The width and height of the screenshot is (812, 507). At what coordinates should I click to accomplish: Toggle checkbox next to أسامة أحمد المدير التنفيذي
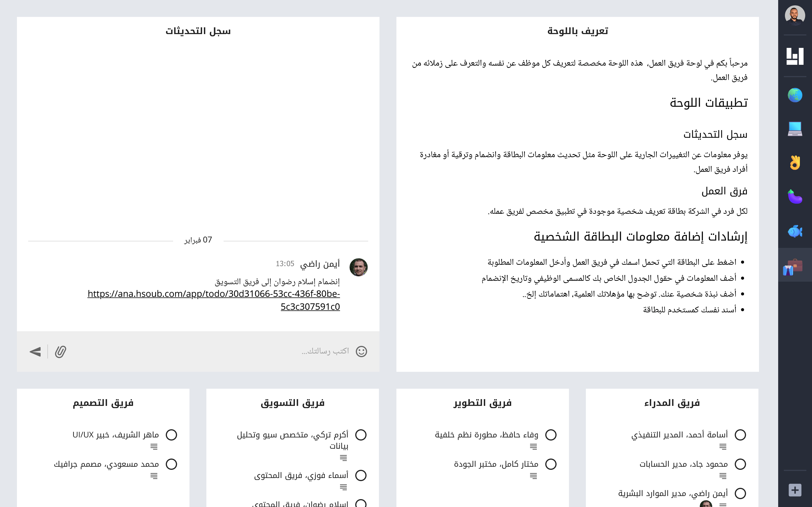point(740,434)
